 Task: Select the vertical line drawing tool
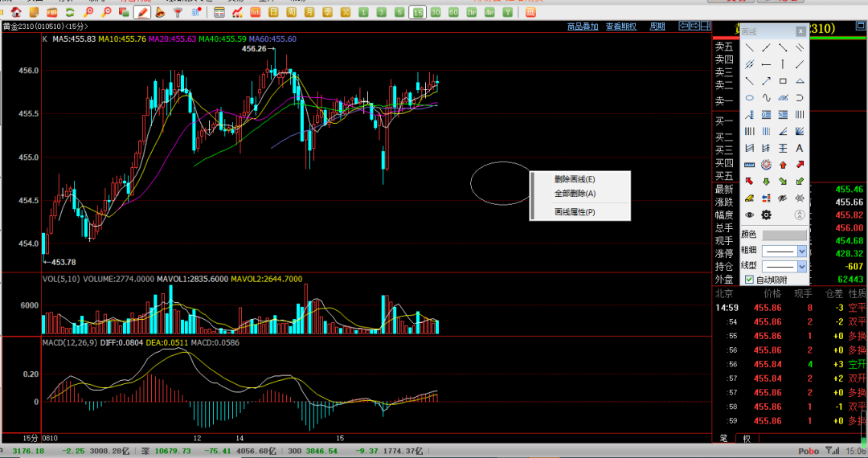[783, 65]
